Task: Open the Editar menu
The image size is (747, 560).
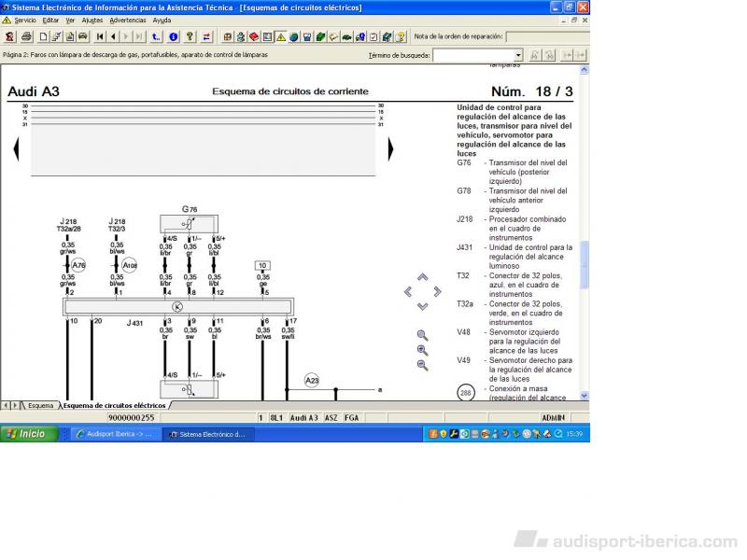Action: tap(50, 21)
